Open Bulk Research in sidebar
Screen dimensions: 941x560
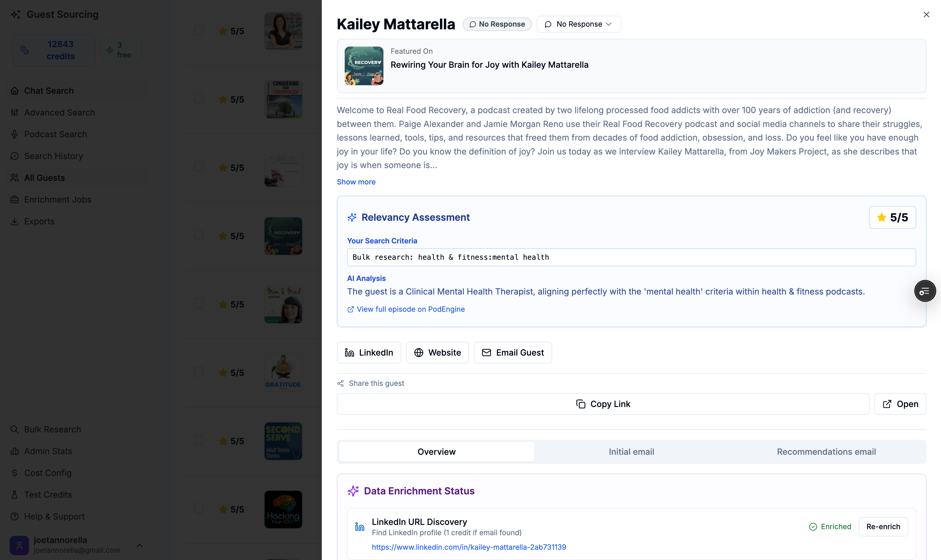click(x=52, y=429)
